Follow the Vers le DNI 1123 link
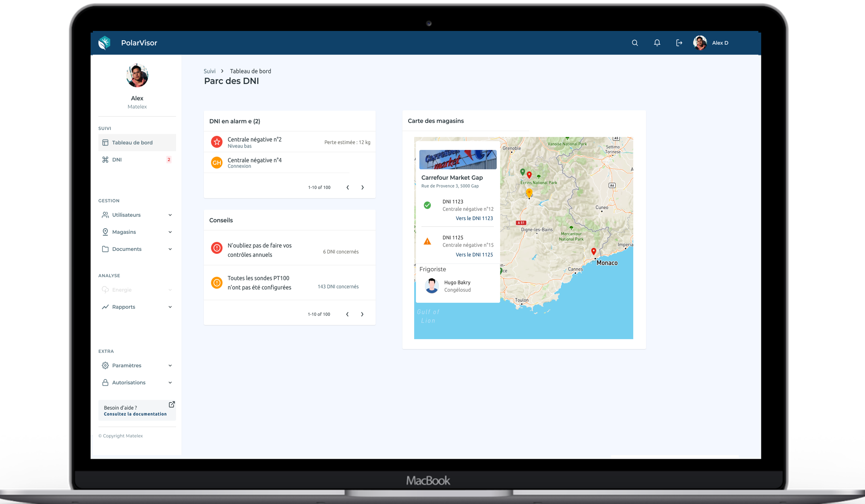Viewport: 865px width, 504px height. pos(474,218)
